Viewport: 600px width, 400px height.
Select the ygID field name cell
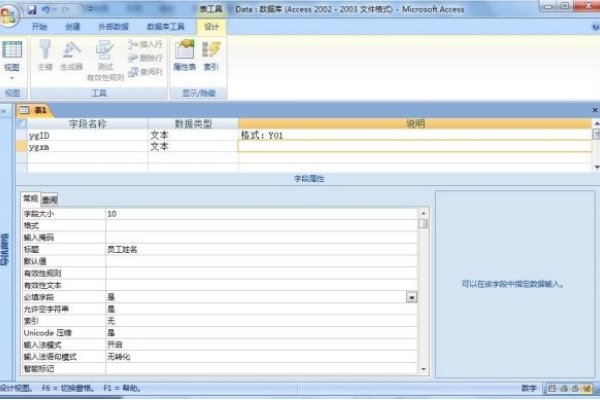point(88,136)
